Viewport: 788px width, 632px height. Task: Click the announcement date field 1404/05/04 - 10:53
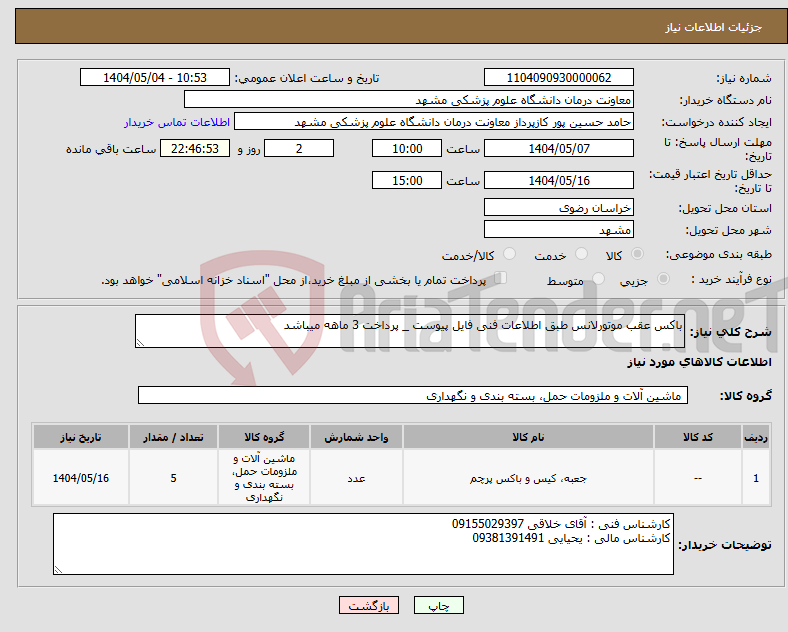[x=155, y=77]
